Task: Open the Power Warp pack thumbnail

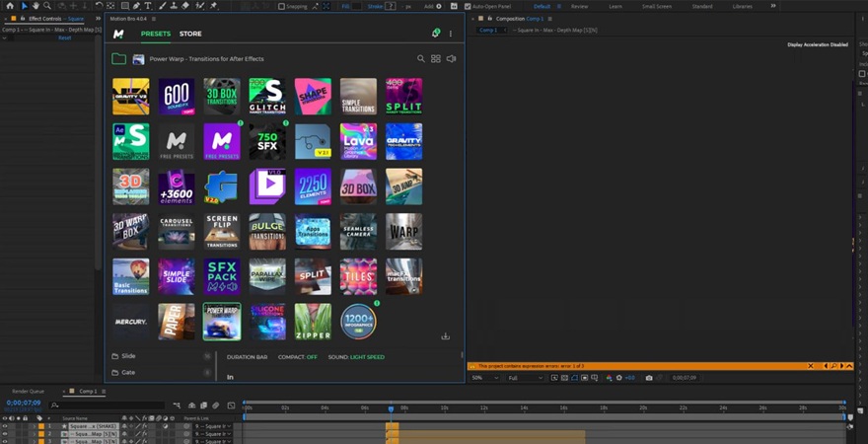Action: [x=222, y=321]
